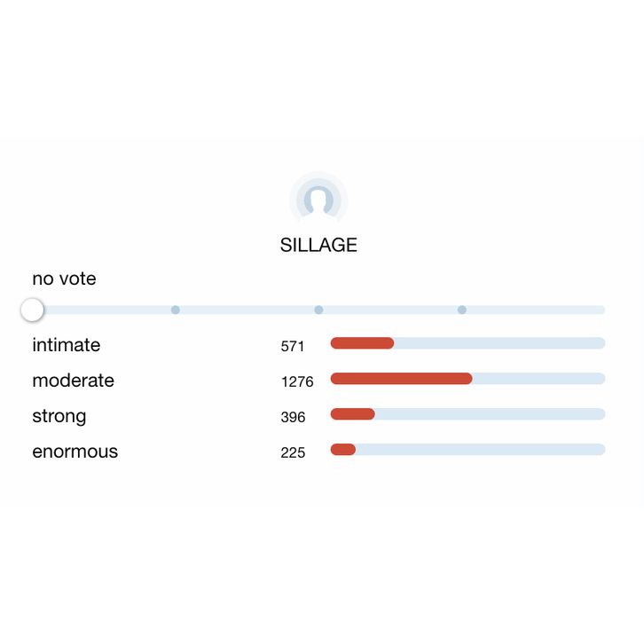Click the "intimate" label
This screenshot has width=644, height=644.
point(67,345)
